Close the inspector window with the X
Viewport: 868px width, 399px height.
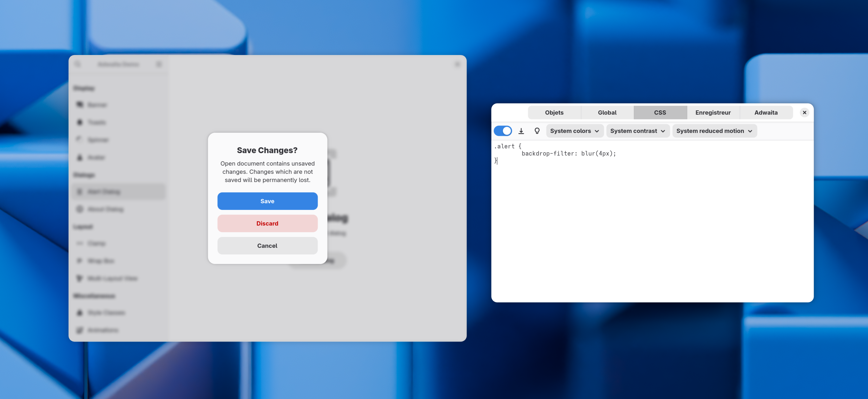(804, 112)
